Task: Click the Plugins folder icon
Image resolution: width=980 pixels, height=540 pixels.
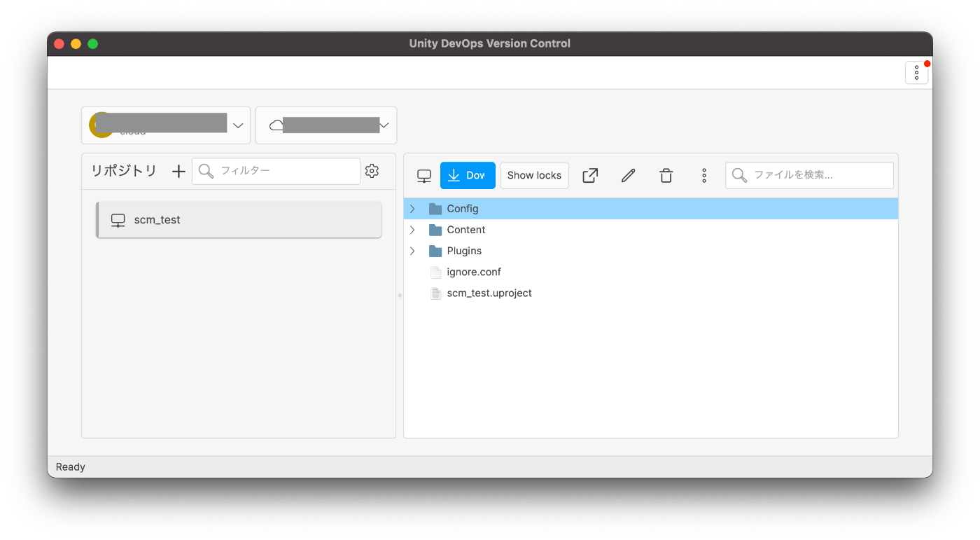Action: [x=435, y=251]
